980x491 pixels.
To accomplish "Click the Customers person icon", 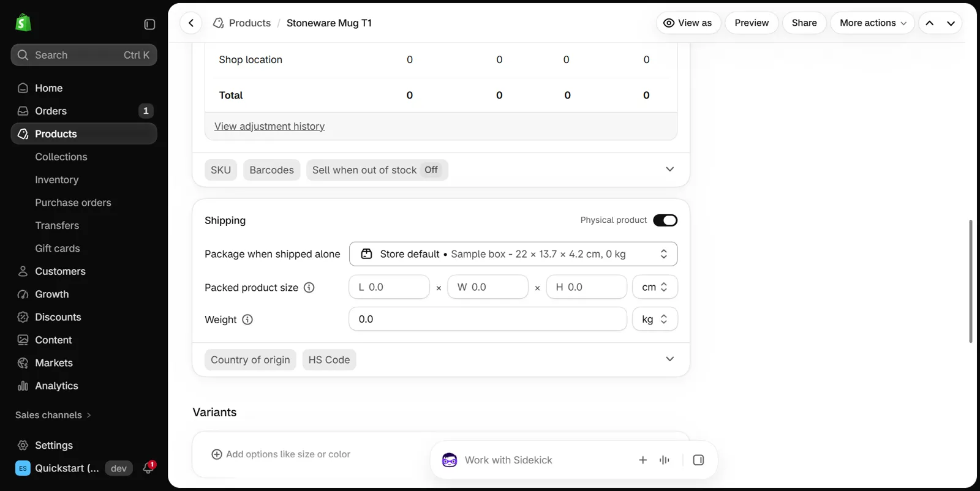I will point(23,271).
